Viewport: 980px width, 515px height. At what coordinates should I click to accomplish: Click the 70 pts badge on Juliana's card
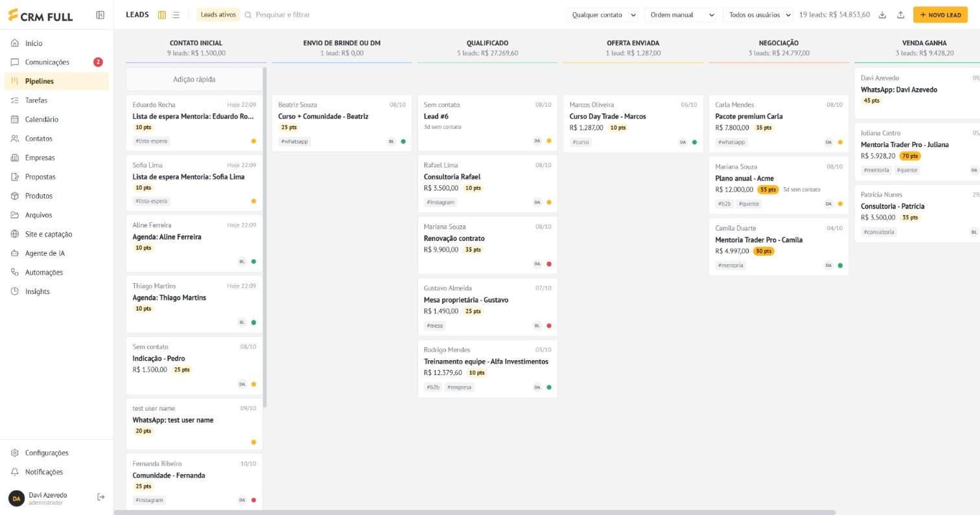910,156
